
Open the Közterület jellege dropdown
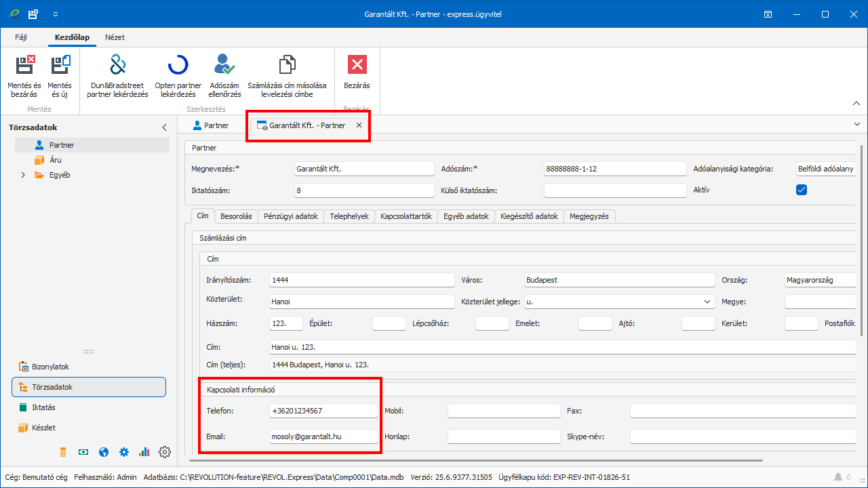click(x=707, y=302)
